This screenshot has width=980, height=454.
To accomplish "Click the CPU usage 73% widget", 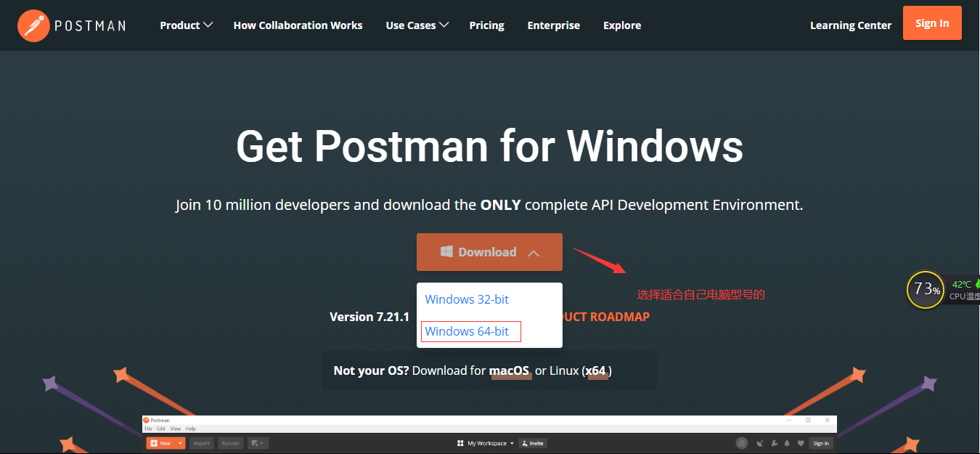I will point(926,289).
